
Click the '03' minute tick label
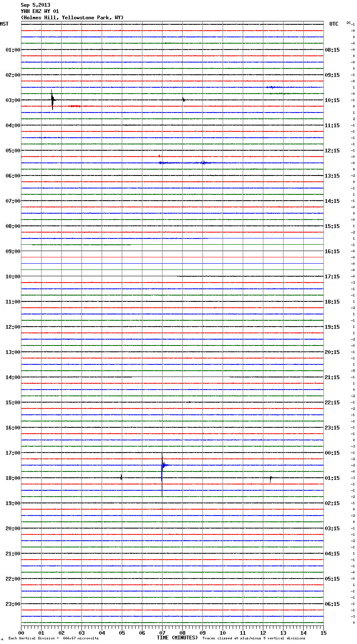pyautogui.click(x=81, y=633)
